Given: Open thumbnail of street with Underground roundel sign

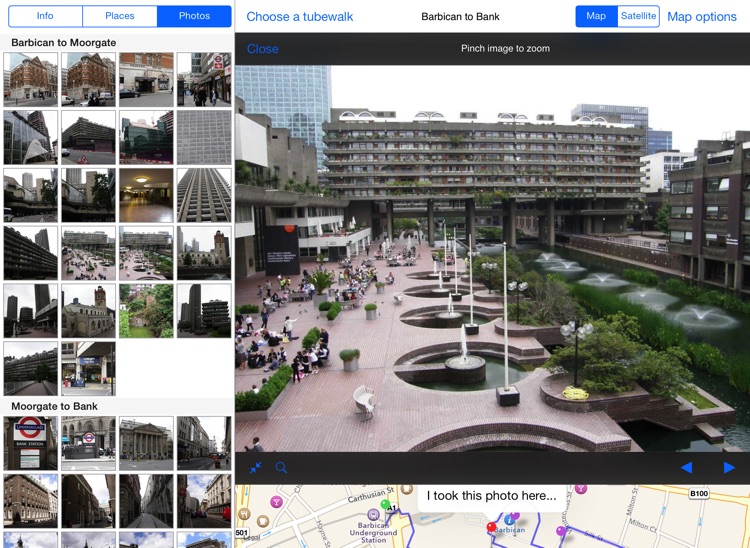Looking at the screenshot, I should pyautogui.click(x=204, y=79).
